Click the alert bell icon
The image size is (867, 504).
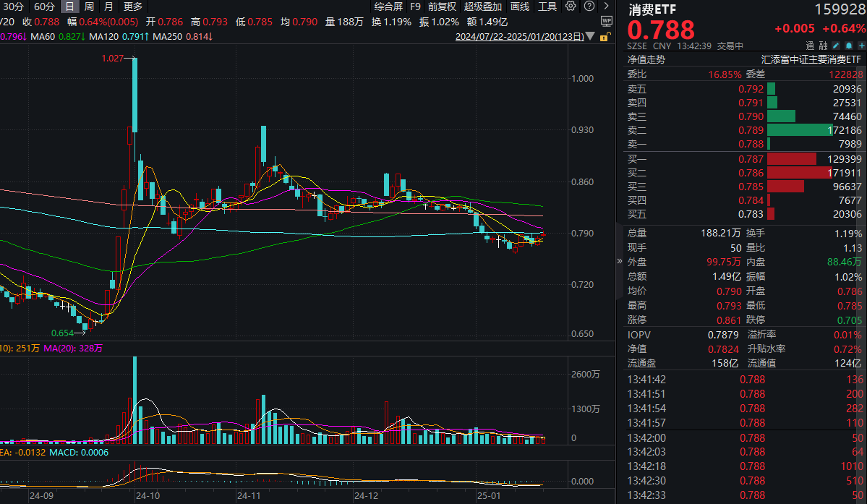pyautogui.click(x=849, y=45)
